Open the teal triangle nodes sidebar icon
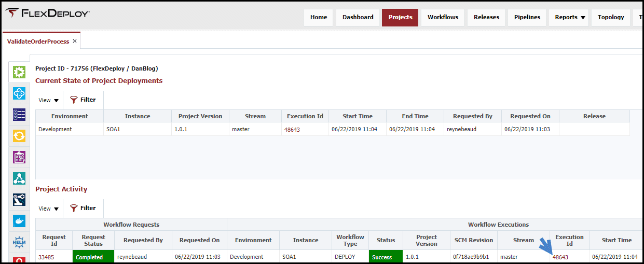644x264 pixels. coord(19,178)
